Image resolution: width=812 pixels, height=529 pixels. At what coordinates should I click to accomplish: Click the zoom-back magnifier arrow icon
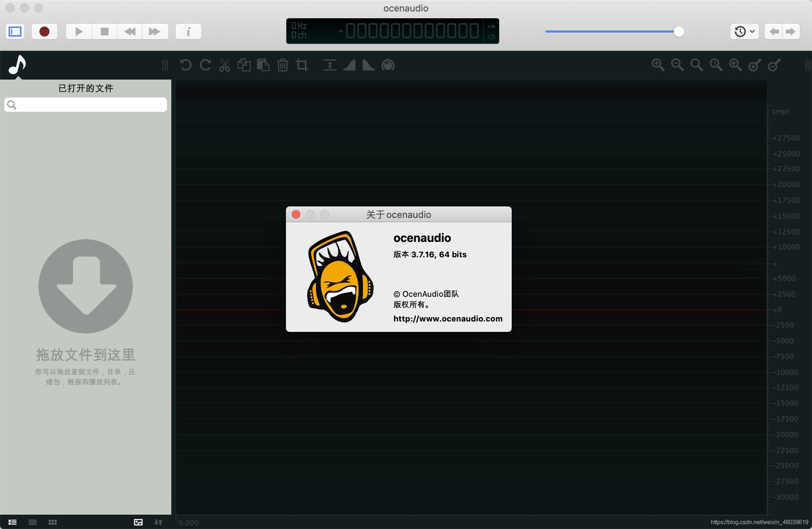pos(735,65)
